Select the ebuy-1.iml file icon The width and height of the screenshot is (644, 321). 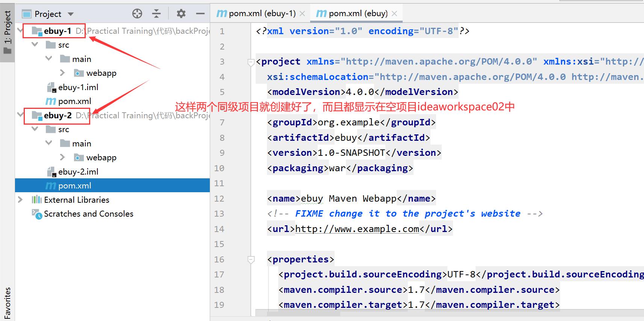[x=51, y=87]
